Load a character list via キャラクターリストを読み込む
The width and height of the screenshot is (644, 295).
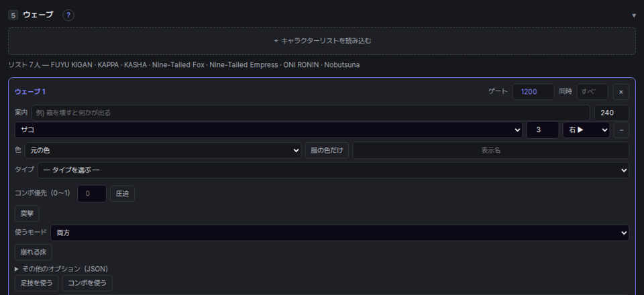coord(322,41)
